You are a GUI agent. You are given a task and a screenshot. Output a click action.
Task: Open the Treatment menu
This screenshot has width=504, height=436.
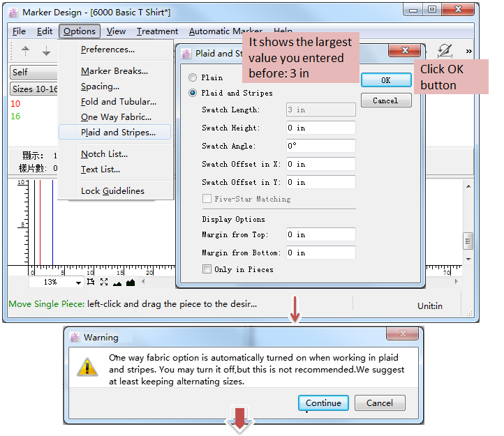(157, 31)
